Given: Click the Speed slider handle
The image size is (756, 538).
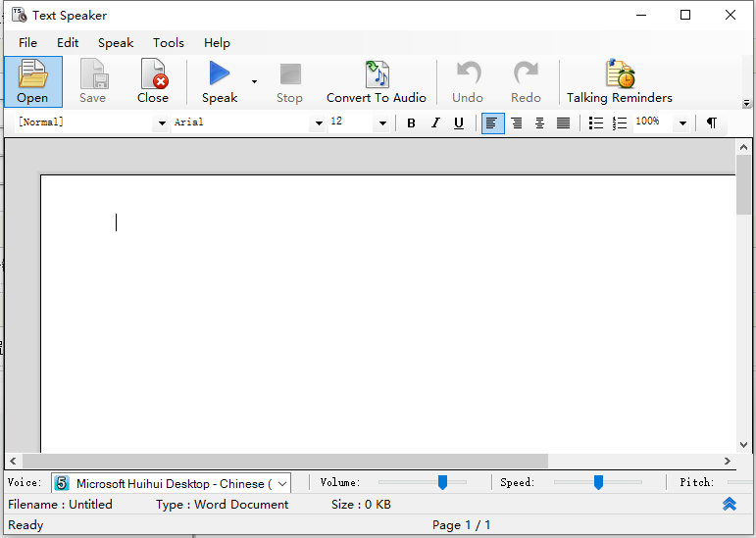Looking at the screenshot, I should click(598, 482).
